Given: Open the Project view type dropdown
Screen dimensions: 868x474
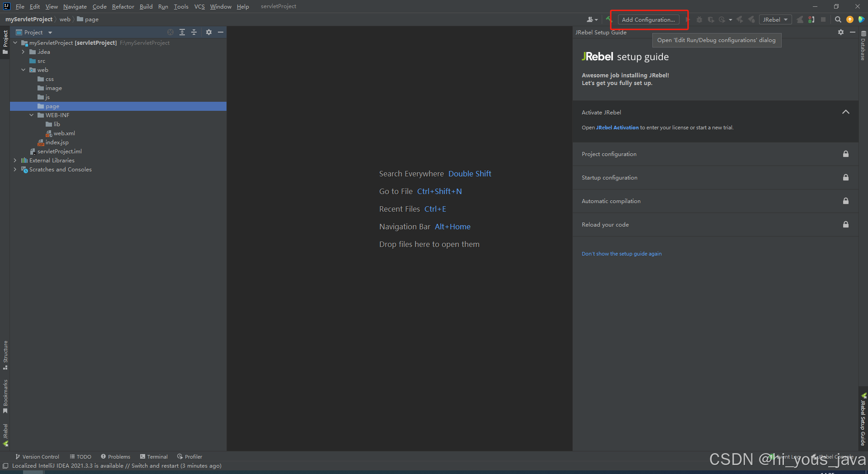Looking at the screenshot, I should coord(34,32).
